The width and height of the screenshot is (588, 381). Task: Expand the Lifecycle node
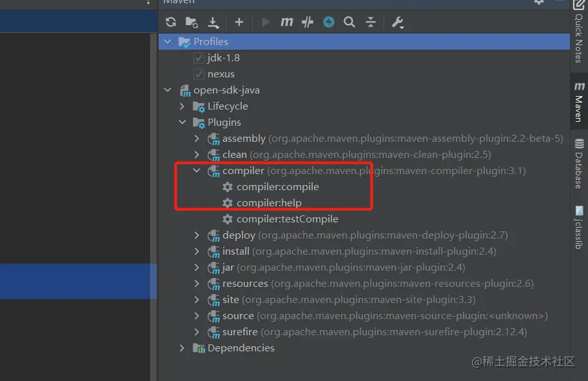[182, 106]
